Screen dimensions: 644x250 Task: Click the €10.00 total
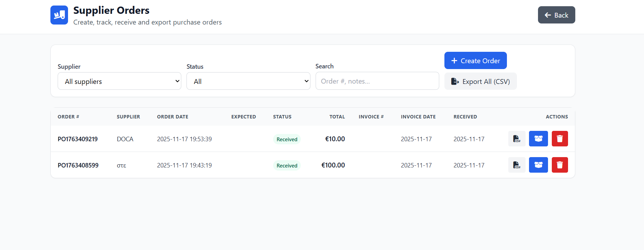335,139
